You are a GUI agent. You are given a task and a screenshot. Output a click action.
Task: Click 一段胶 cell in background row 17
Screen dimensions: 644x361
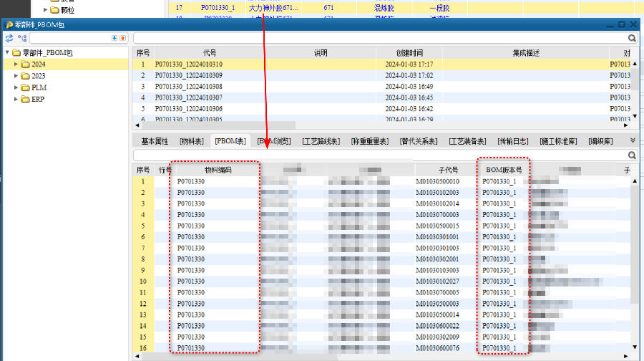point(439,8)
